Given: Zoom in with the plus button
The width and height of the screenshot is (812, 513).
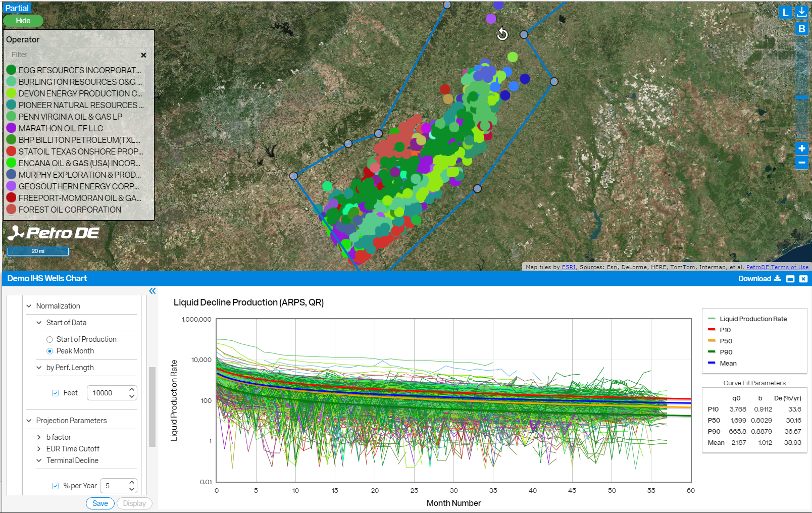Looking at the screenshot, I should [802, 148].
